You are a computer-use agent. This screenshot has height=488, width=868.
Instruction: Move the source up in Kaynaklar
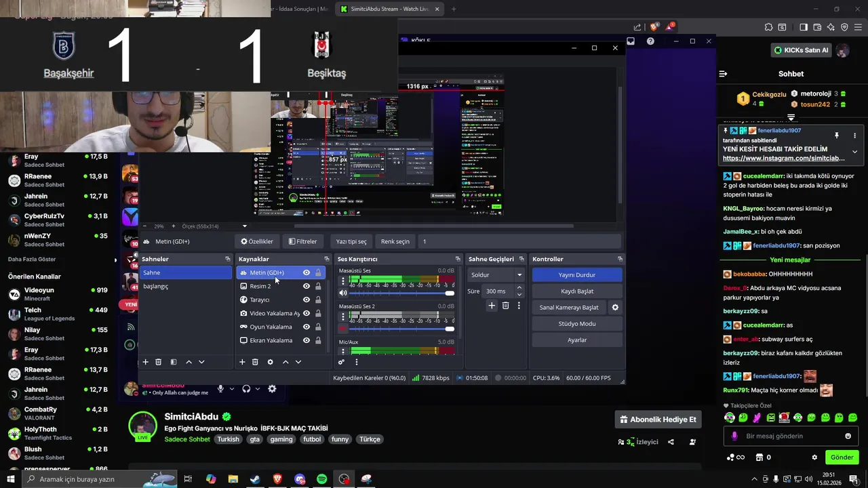click(x=285, y=362)
